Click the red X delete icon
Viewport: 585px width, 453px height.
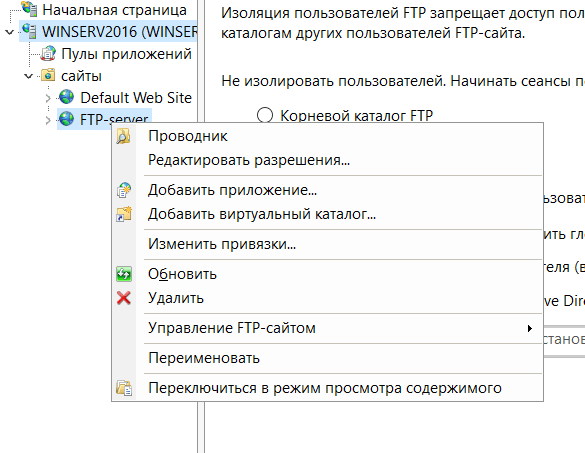pyautogui.click(x=123, y=298)
